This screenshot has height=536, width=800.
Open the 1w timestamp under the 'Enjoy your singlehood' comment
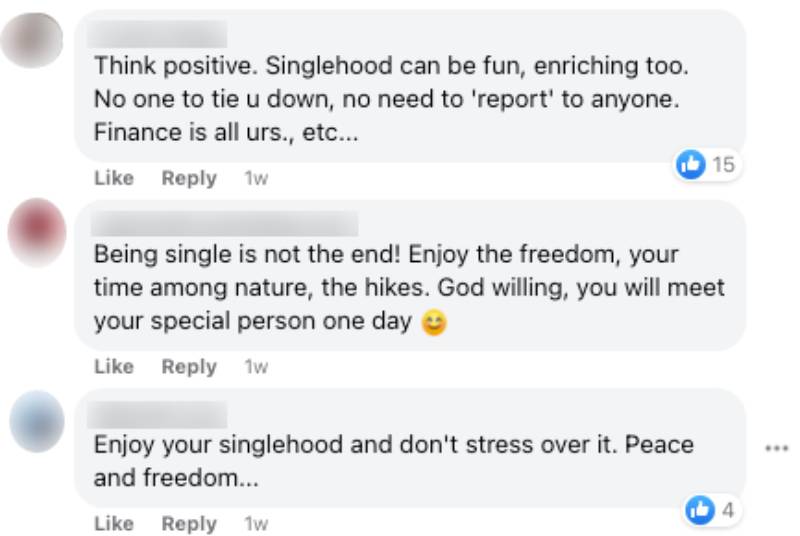[x=256, y=523]
